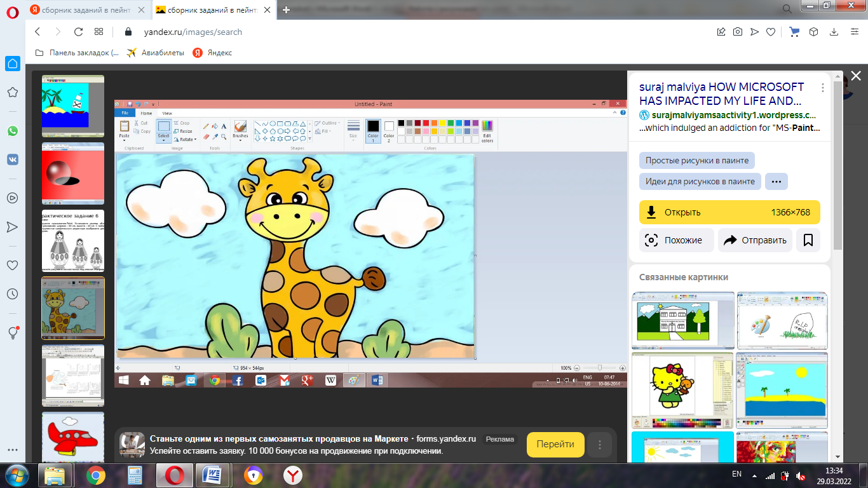
Task: Open VK messenger in the sidebar
Action: pos(13,159)
